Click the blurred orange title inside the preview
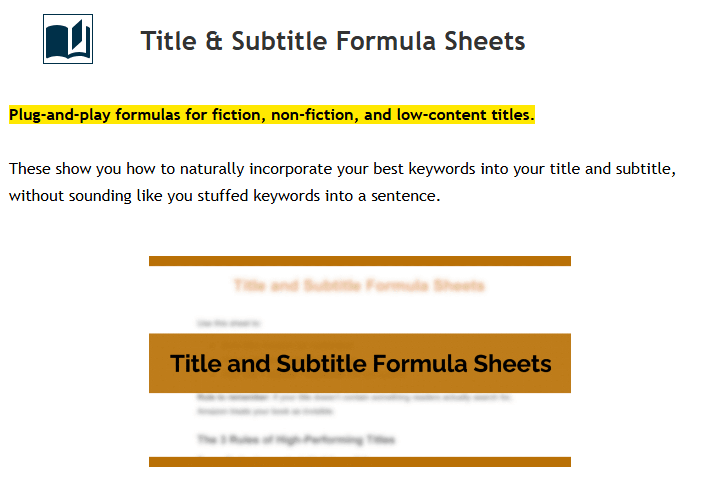The height and width of the screenshot is (479, 720). [x=359, y=286]
